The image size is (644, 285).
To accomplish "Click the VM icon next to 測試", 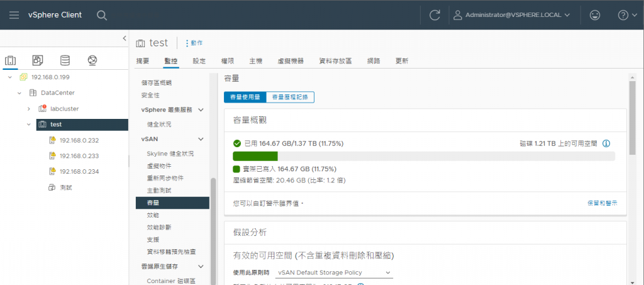I will [52, 187].
